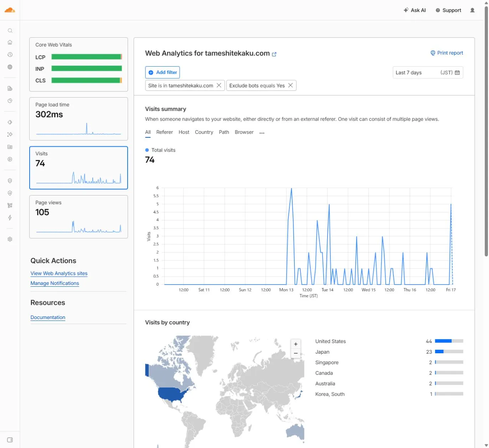Image resolution: width=489 pixels, height=448 pixels.
Task: Click the United States row in country list
Action: pyautogui.click(x=389, y=341)
